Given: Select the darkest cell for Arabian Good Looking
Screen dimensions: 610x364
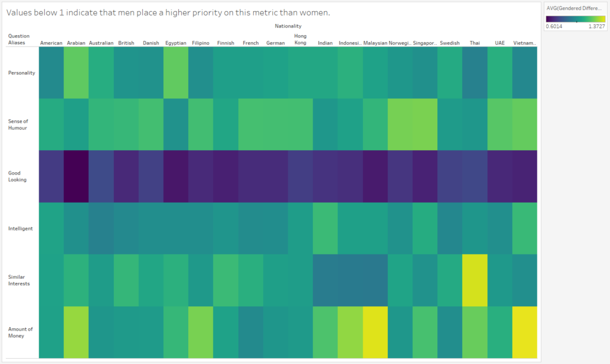Looking at the screenshot, I should [x=76, y=174].
